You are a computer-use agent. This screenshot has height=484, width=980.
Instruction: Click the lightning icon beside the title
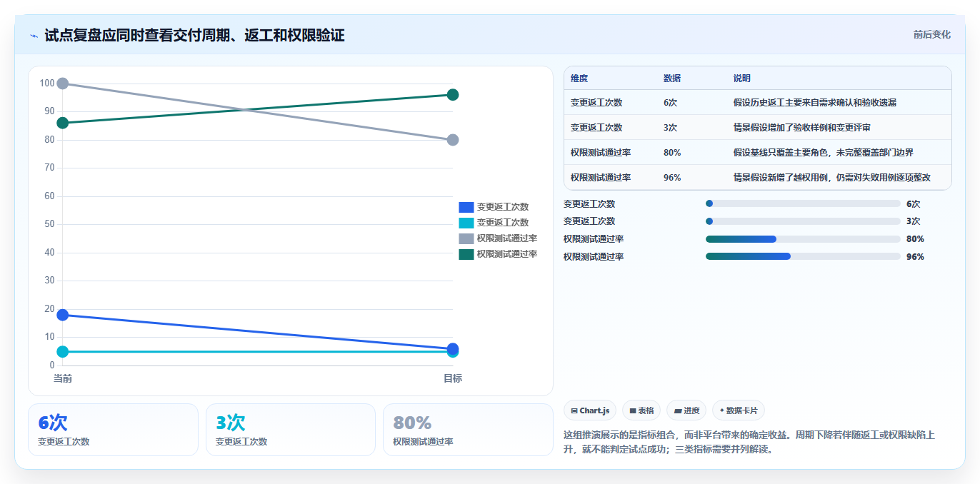(34, 36)
